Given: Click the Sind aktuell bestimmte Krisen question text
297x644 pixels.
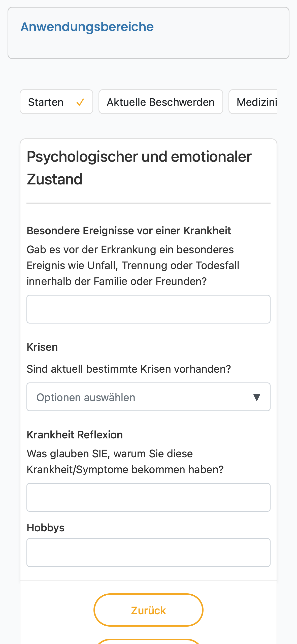Looking at the screenshot, I should click(x=129, y=369).
